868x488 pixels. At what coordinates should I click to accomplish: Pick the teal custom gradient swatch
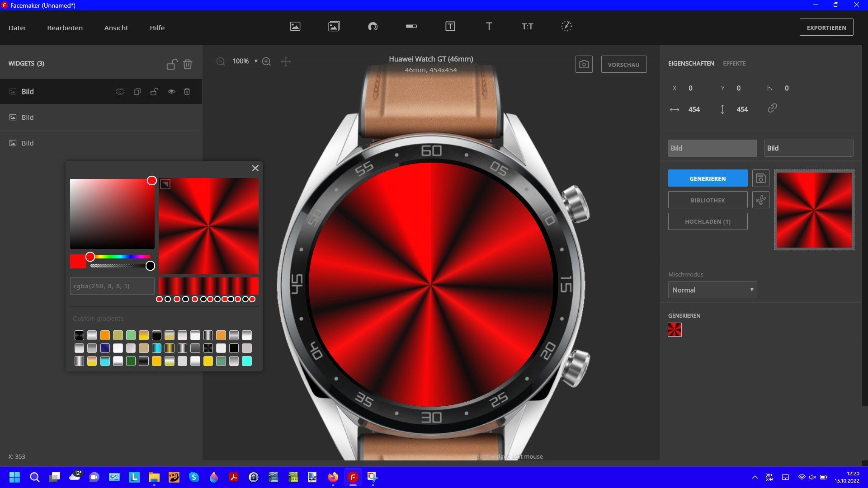coord(247,361)
